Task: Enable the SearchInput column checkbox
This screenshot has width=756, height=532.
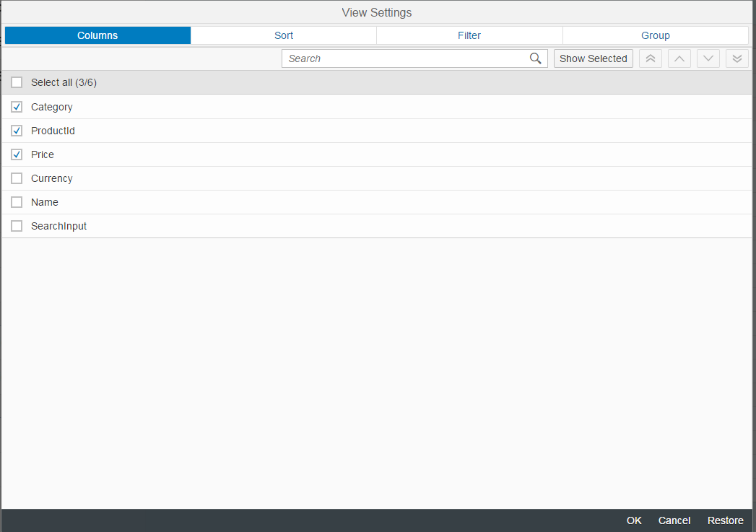Action: tap(17, 226)
